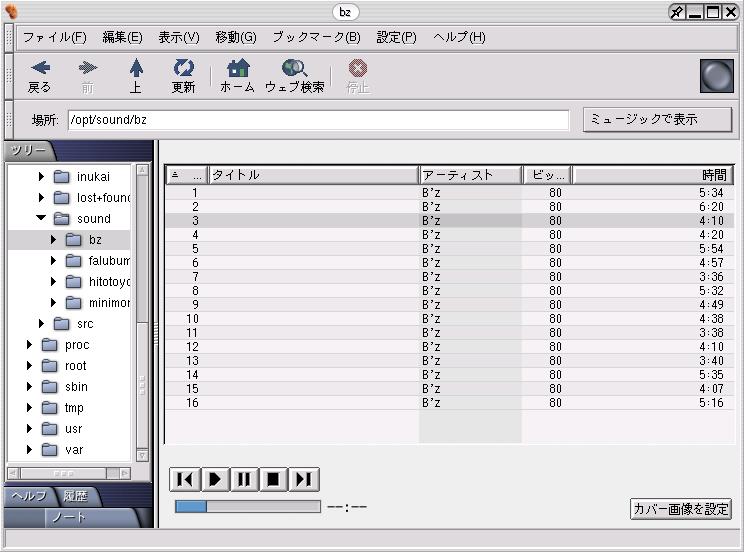Click the playback progress slider
Image resolution: width=744 pixels, height=552 pixels.
[x=248, y=507]
